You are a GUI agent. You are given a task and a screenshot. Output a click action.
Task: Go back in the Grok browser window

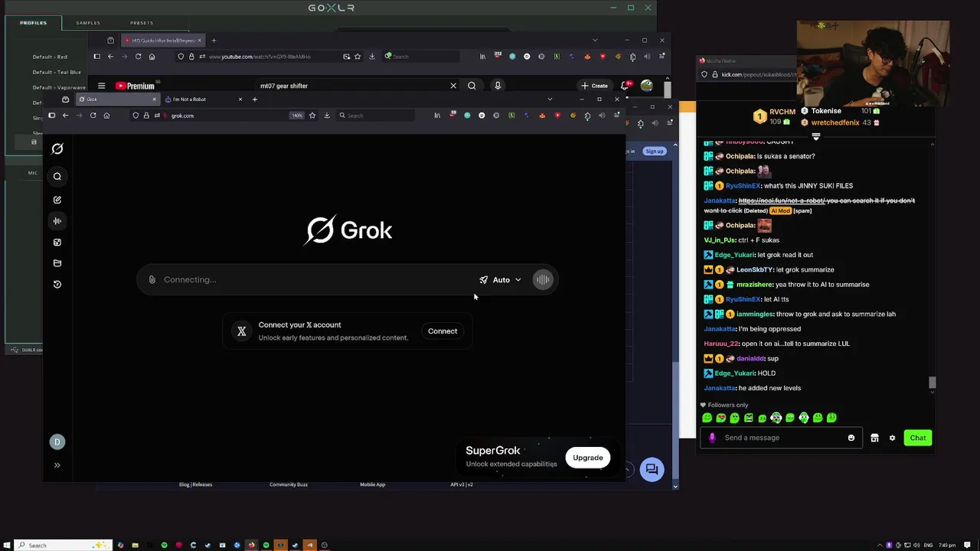[x=65, y=116]
